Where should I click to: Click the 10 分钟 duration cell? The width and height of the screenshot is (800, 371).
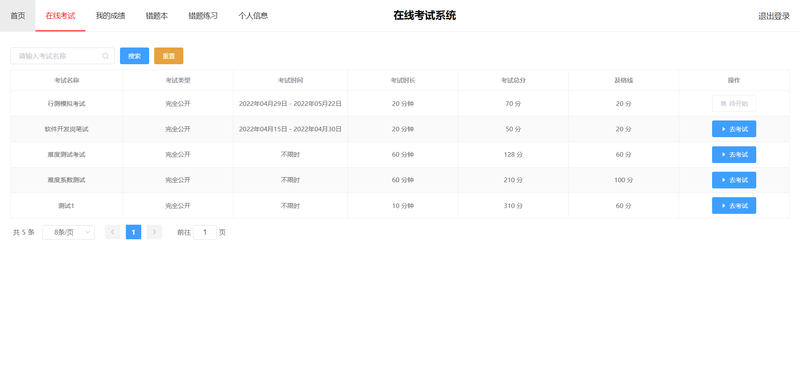tap(403, 206)
